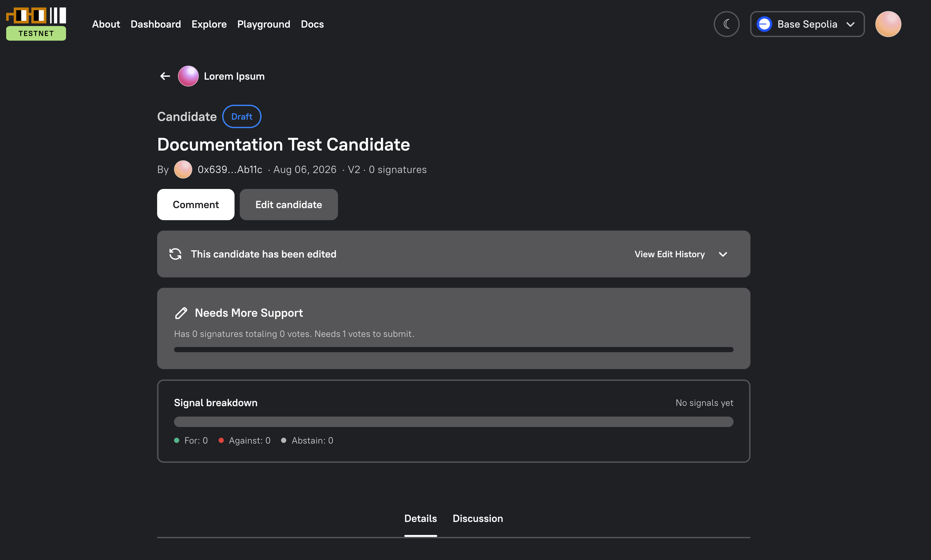Switch to the Discussion tab
This screenshot has height=560, width=931.
pyautogui.click(x=478, y=518)
